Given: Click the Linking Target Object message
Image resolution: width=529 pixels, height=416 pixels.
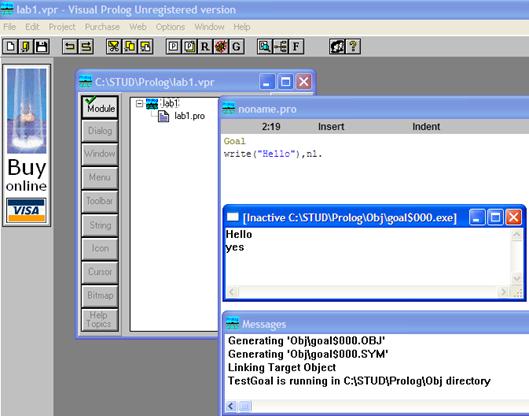Looking at the screenshot, I should [282, 367].
